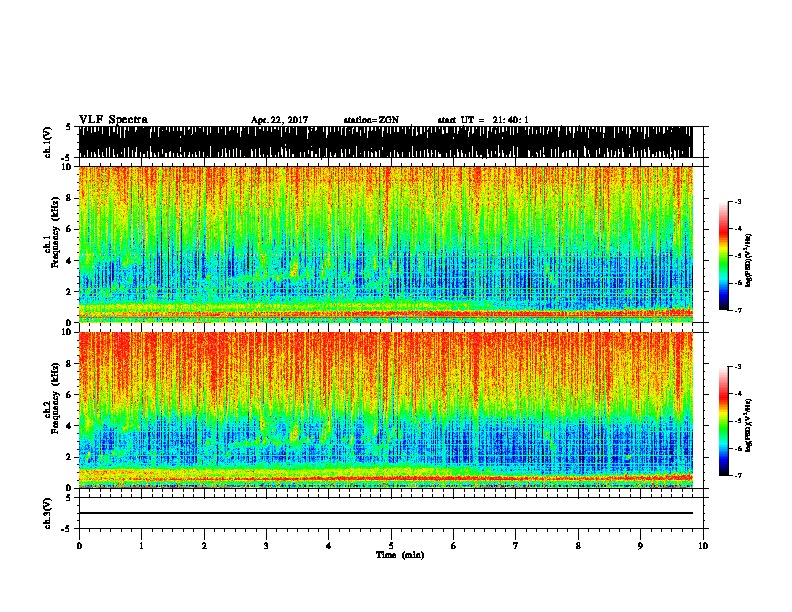The width and height of the screenshot is (792, 612).
Task: Click the "VLF Spectra" title text
Action: click(x=113, y=119)
